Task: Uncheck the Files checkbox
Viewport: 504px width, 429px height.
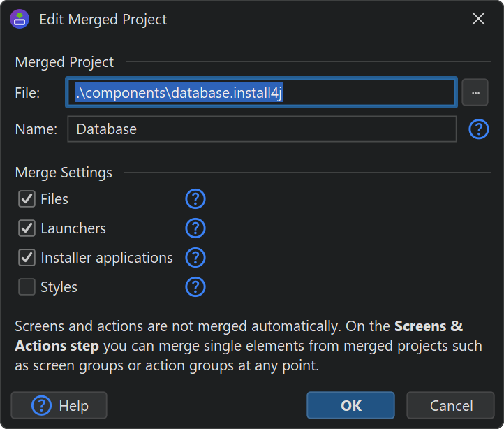Action: [x=27, y=199]
